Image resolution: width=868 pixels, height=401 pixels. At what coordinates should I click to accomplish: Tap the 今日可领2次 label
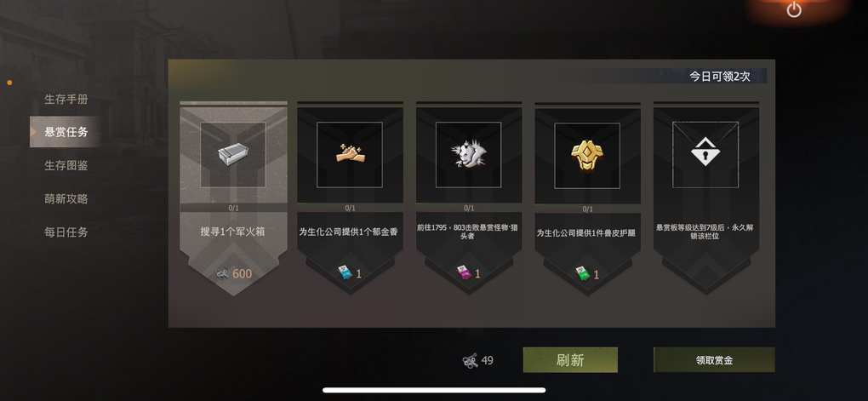[x=720, y=77]
